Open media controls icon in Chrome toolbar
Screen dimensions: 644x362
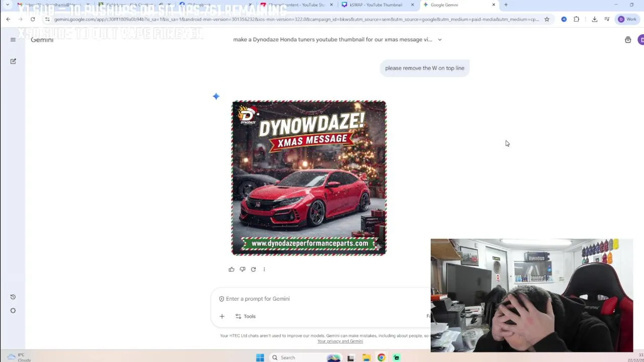[x=607, y=19]
